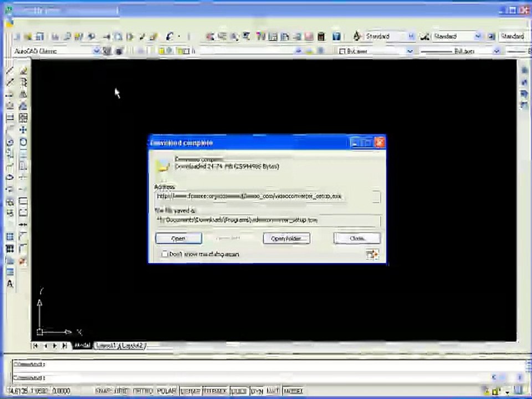Toggle LWT lineweight in status bar
Screen dimensions: 532x399
coord(273,391)
